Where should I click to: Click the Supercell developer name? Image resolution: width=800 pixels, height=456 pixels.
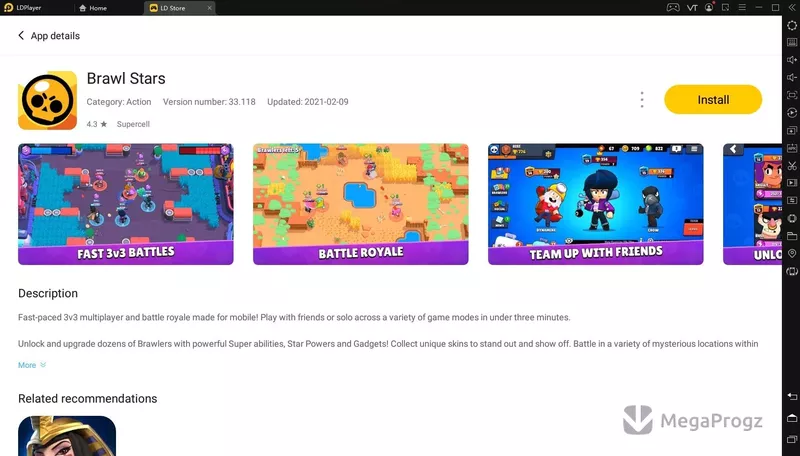point(133,124)
